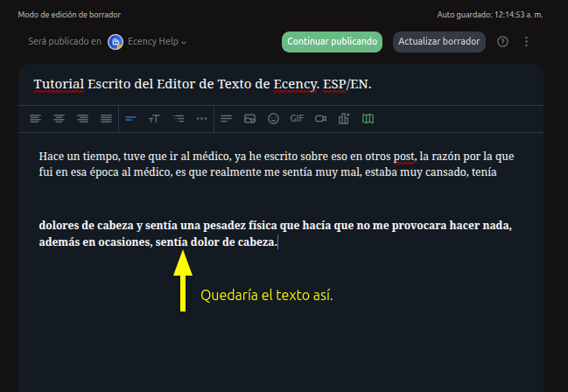Click the paragraph starting 'Hace un tiempo'
Image resolution: width=568 pixels, height=392 pixels.
click(x=277, y=164)
